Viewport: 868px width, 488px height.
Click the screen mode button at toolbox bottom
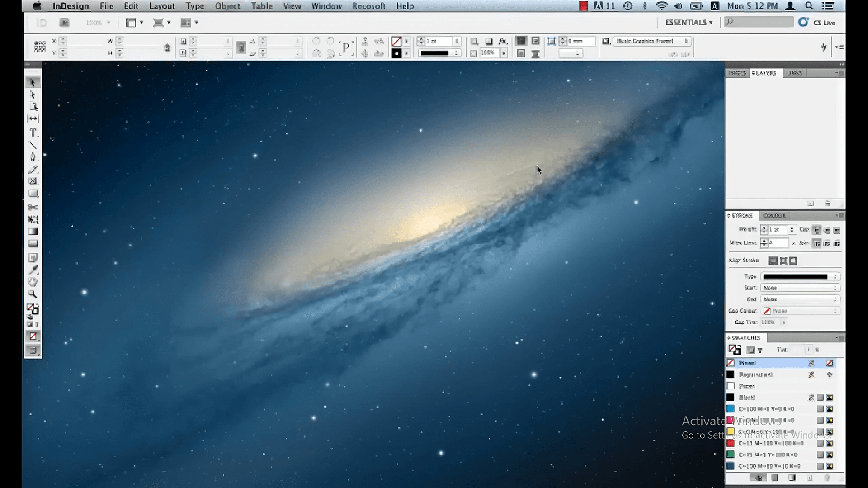click(x=33, y=350)
